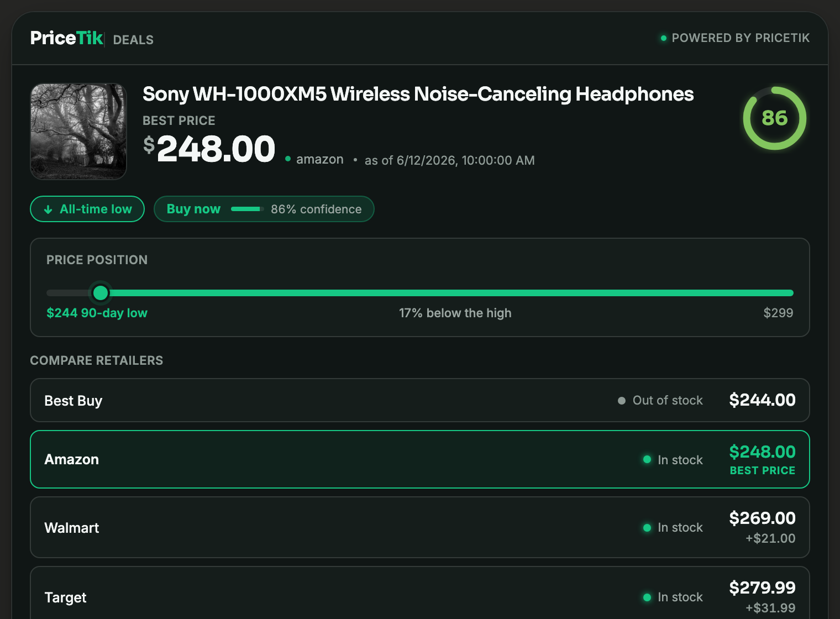Click the price position slider handle
The height and width of the screenshot is (619, 840).
point(101,293)
